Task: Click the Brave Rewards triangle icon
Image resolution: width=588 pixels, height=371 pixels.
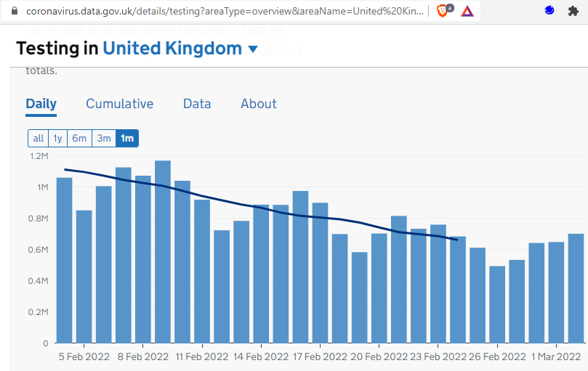Action: [x=467, y=11]
